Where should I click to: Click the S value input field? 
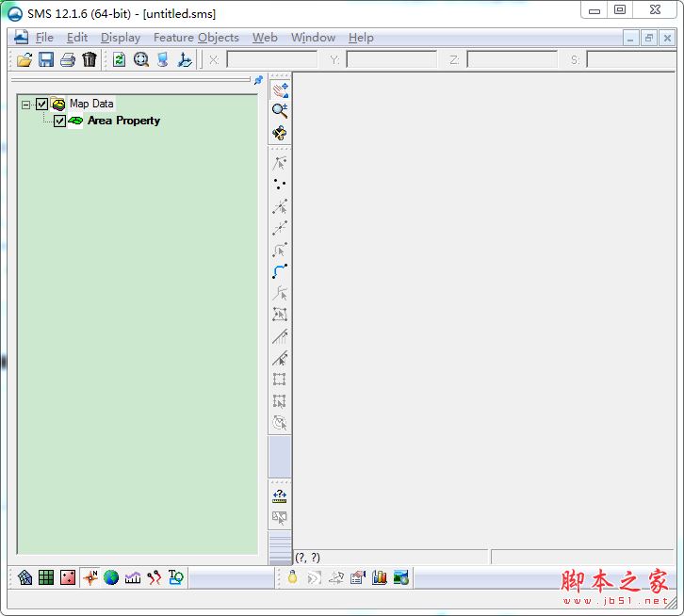pos(631,59)
